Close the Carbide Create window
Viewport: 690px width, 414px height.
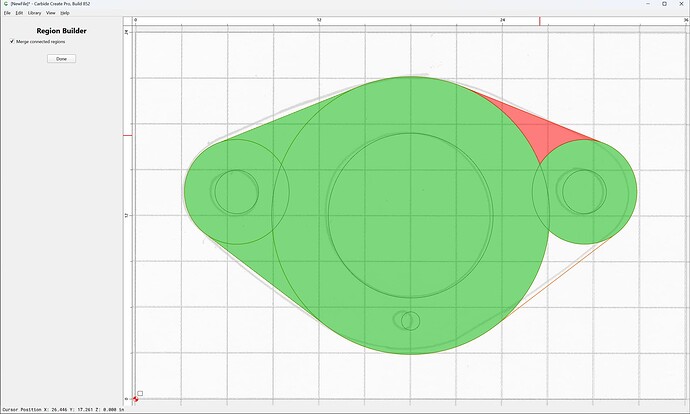click(681, 4)
